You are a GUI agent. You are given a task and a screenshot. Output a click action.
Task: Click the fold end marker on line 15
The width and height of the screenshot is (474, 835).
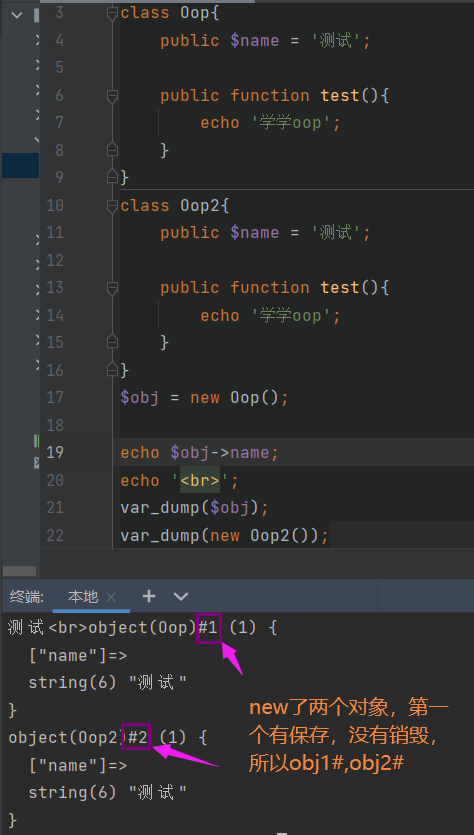(112, 341)
